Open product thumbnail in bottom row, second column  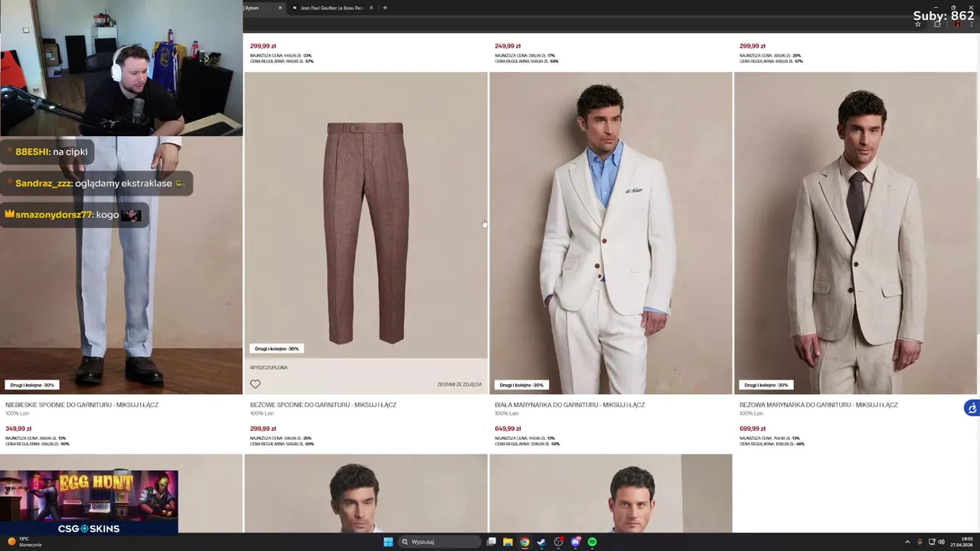(x=366, y=494)
